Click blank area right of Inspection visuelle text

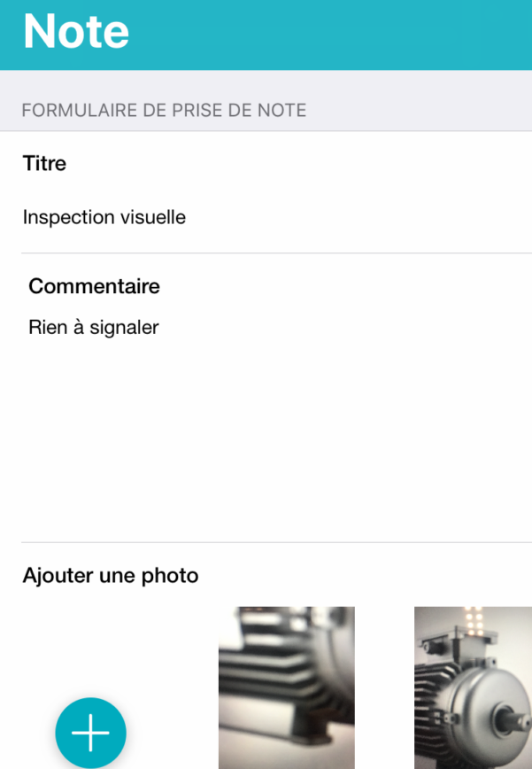click(x=358, y=217)
